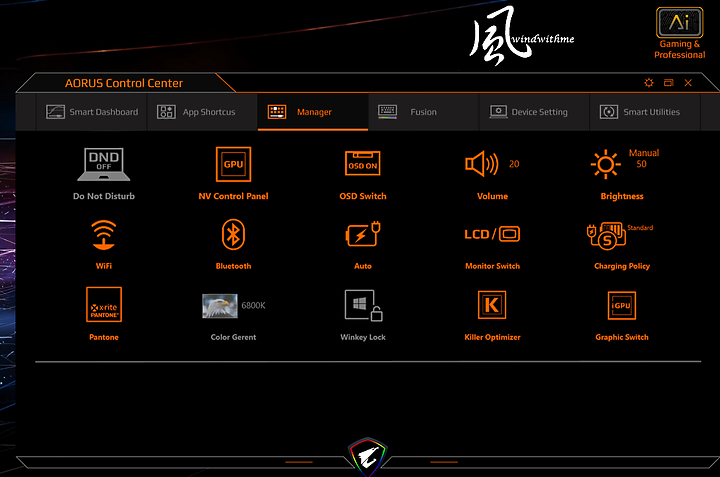Click the restore window icon in title bar
This screenshot has height=477, width=720.
pos(669,83)
